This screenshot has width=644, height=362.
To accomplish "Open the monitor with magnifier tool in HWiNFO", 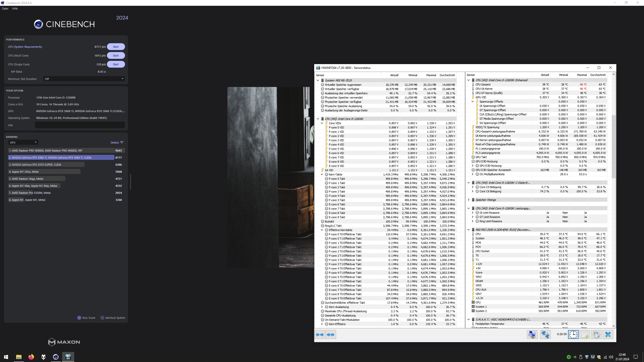I will click(x=532, y=335).
